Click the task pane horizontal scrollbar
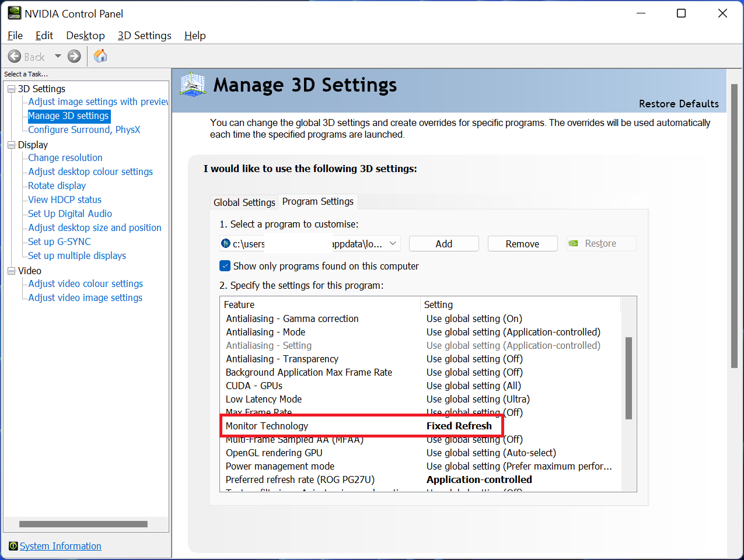Viewport: 744px width, 560px height. point(83,524)
